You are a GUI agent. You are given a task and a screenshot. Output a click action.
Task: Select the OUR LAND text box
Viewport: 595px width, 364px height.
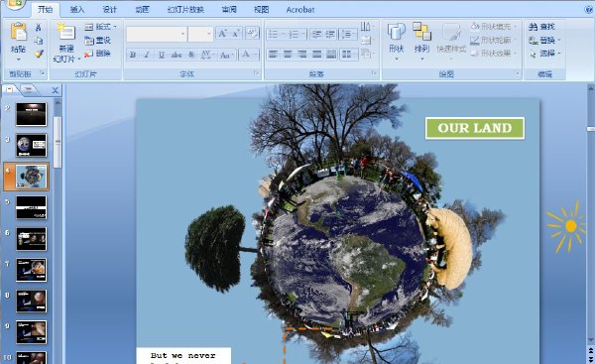point(475,128)
